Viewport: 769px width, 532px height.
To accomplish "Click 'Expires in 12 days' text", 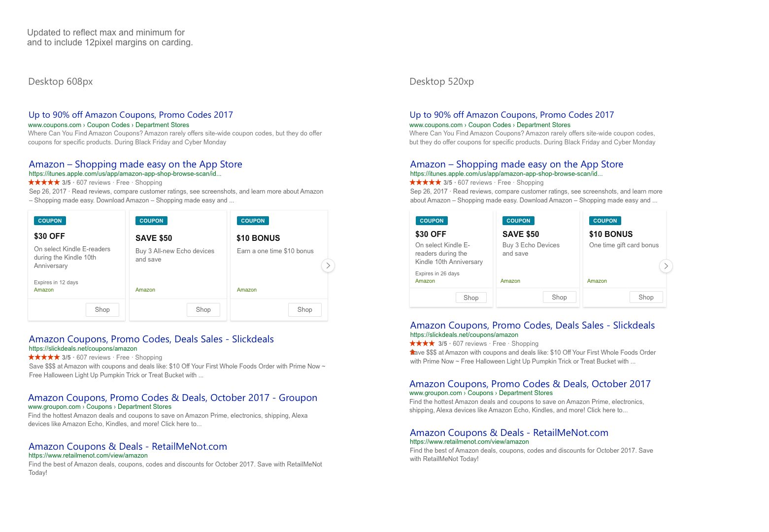I will point(56,282).
